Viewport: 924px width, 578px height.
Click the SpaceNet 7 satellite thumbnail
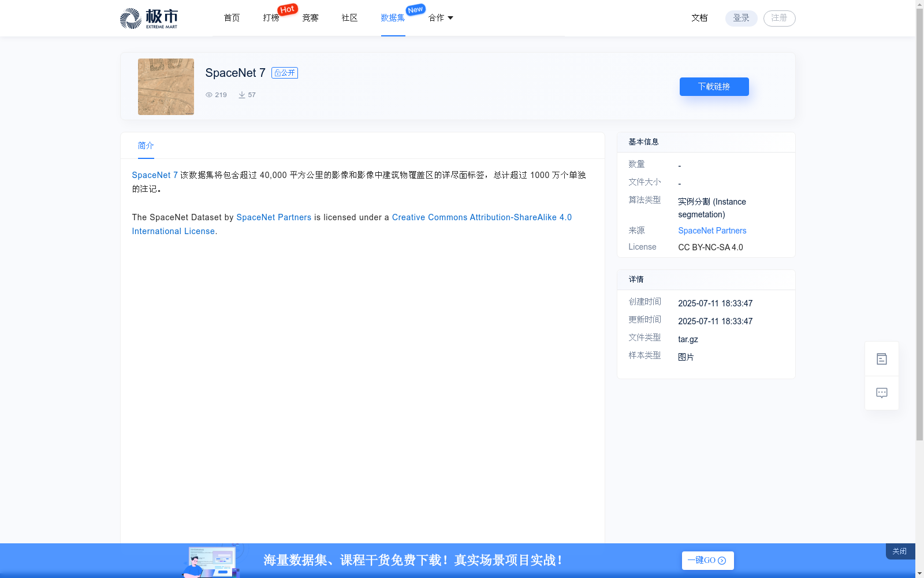click(166, 87)
